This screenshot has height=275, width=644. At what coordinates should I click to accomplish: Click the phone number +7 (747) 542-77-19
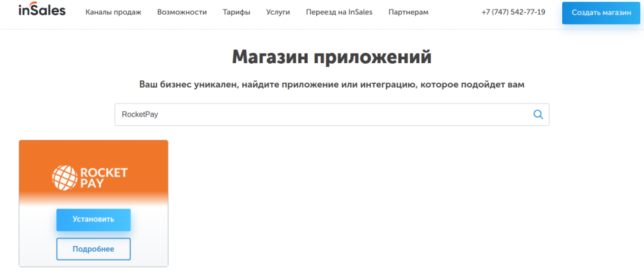(x=513, y=12)
